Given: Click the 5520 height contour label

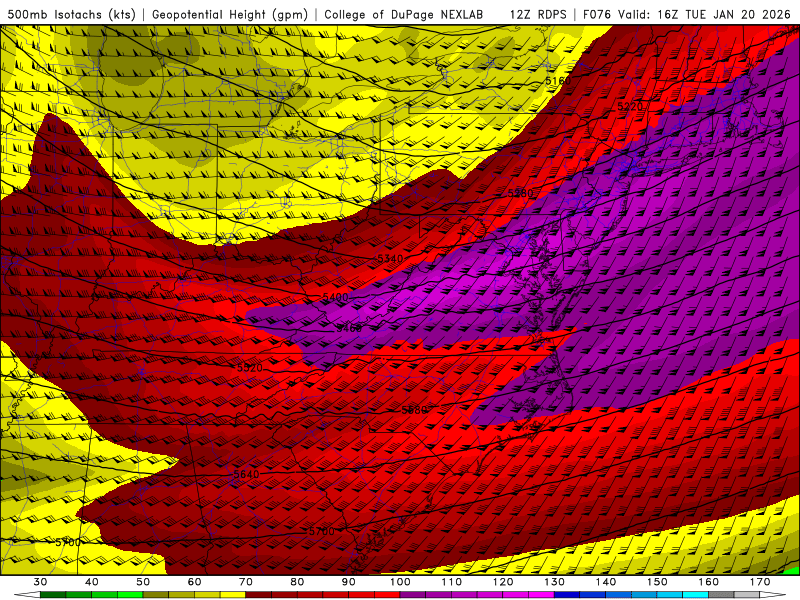Looking at the screenshot, I should coord(249,368).
